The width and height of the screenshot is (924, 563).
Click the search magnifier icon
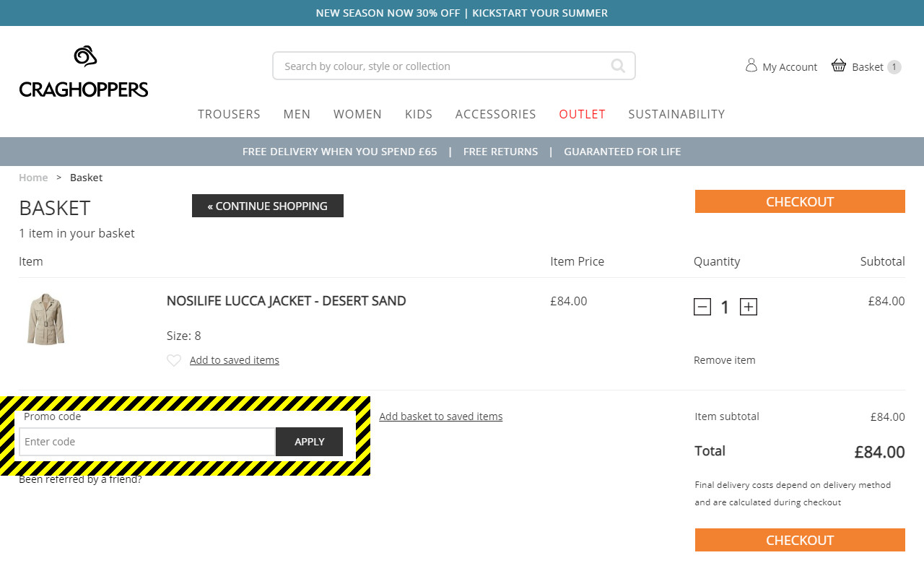[x=618, y=66]
